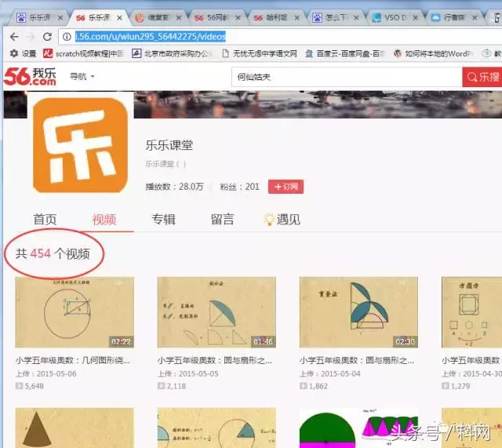Open the 方圆方 video thumbnail

coord(471,312)
